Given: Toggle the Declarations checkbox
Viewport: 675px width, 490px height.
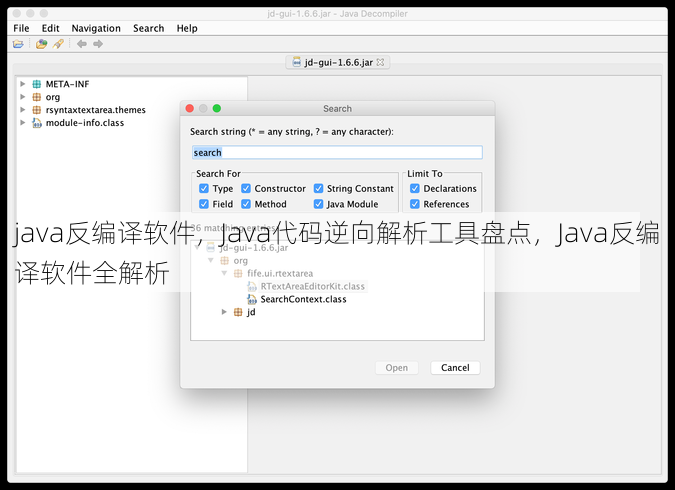Looking at the screenshot, I should [x=415, y=189].
